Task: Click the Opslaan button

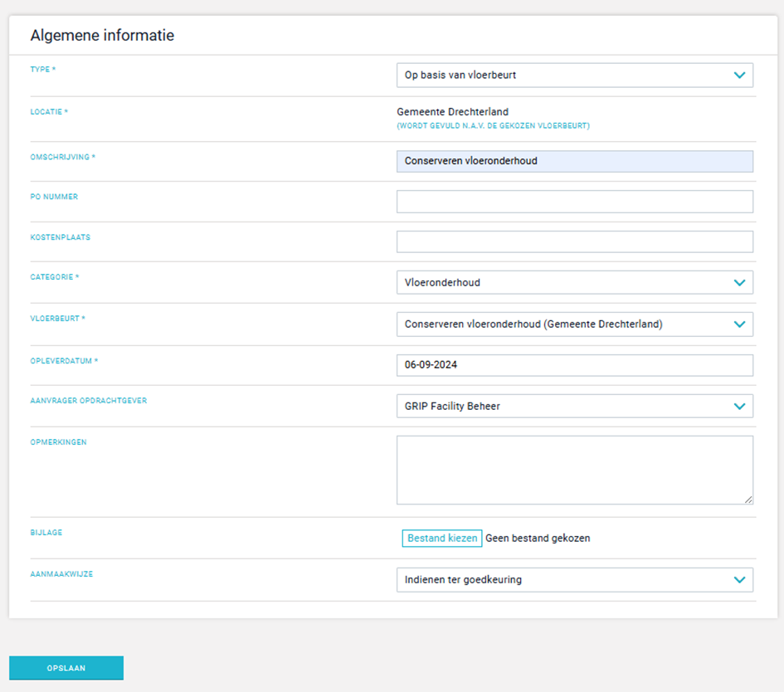Action: point(66,668)
